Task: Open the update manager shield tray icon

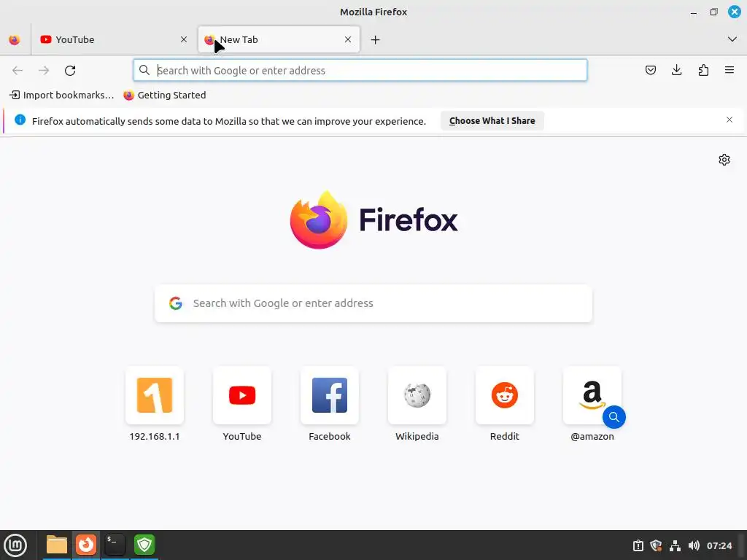Action: 656,545
